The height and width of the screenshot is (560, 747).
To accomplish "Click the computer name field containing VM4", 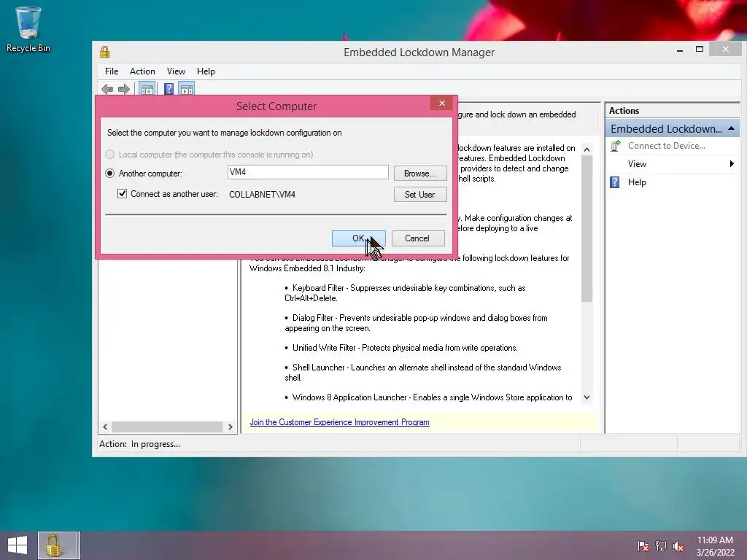I will (x=308, y=172).
